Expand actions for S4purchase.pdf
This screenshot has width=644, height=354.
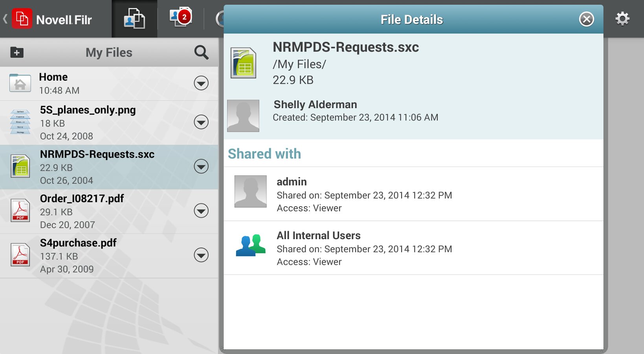point(201,255)
